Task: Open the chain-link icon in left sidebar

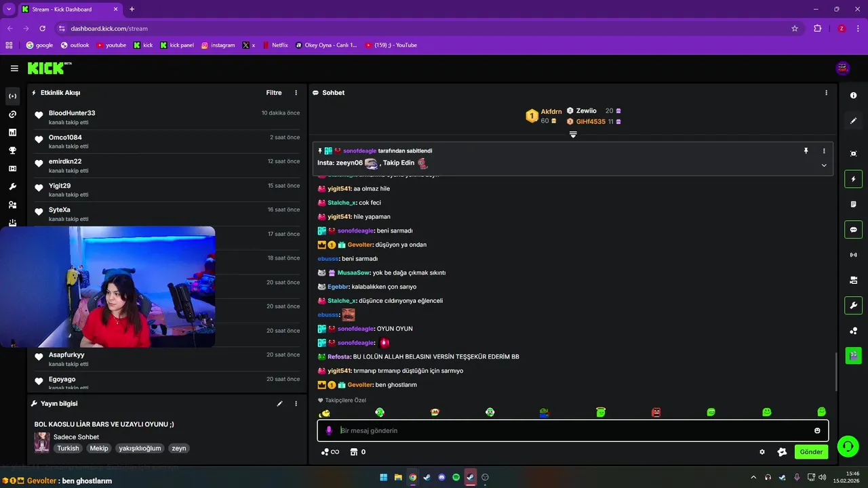Action: coord(12,115)
